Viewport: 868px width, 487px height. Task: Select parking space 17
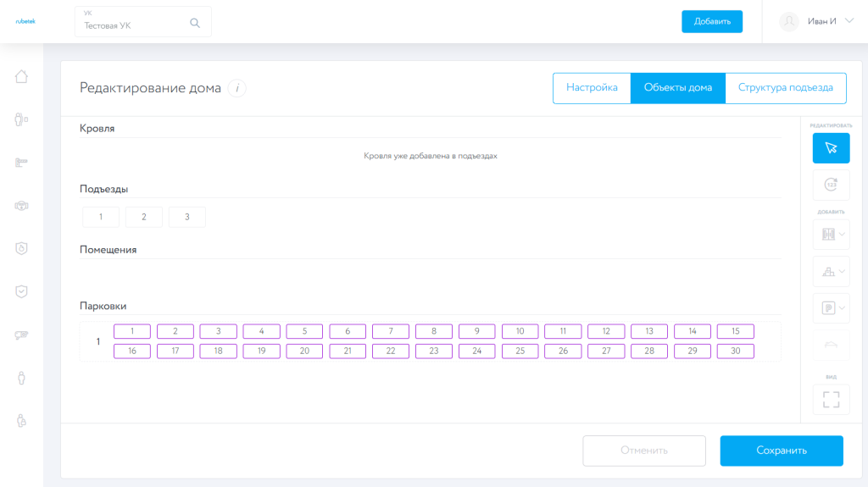(x=175, y=351)
